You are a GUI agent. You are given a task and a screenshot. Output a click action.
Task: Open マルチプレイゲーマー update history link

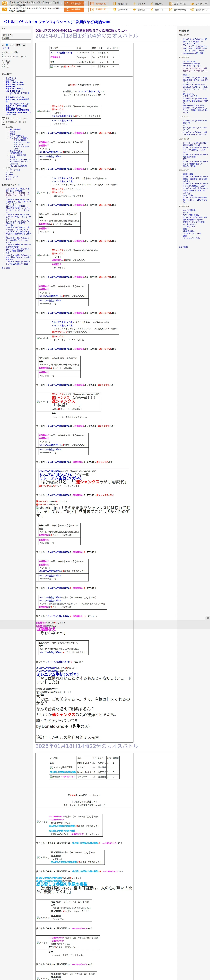[x=192, y=66]
